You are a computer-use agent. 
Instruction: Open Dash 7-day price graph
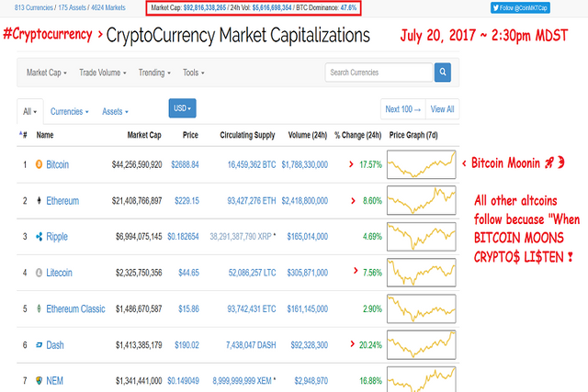point(422,345)
